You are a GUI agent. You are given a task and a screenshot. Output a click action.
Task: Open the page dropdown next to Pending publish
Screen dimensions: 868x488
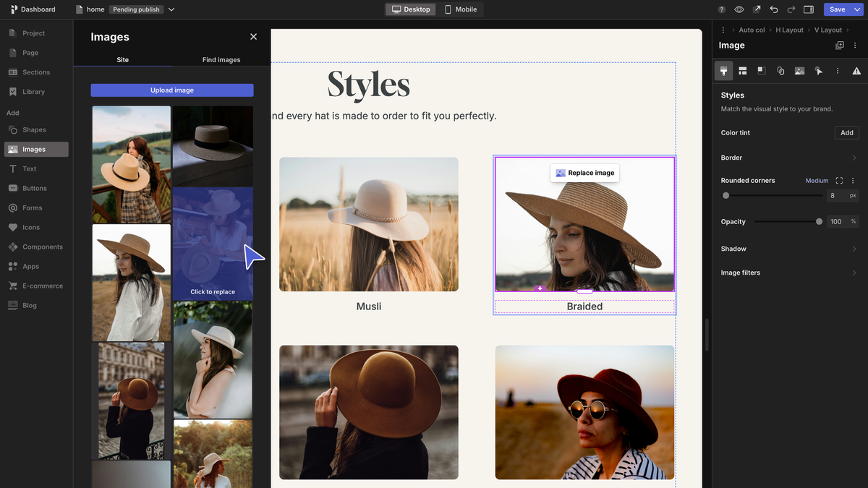click(x=171, y=9)
